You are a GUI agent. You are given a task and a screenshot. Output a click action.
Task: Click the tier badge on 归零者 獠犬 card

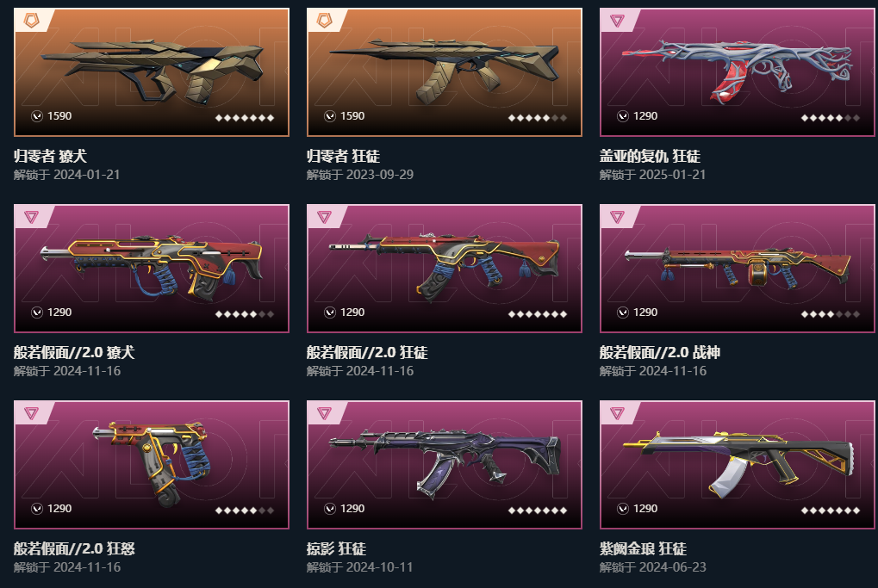click(x=32, y=22)
